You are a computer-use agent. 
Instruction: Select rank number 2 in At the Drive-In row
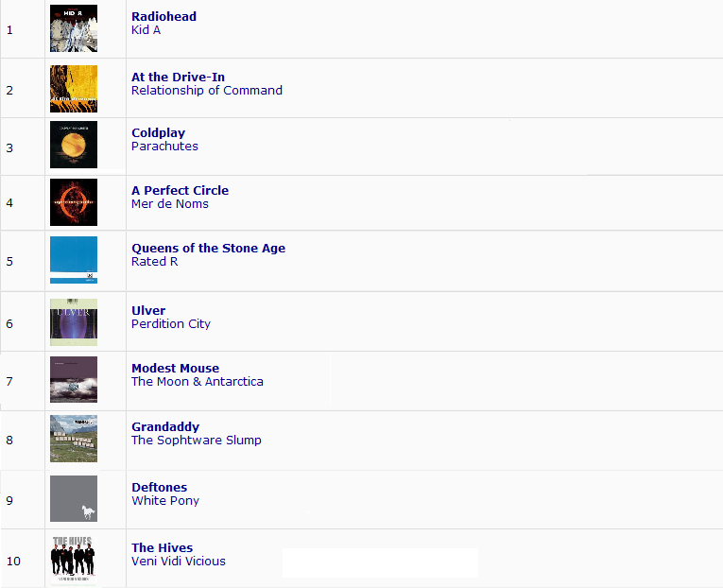(9, 91)
